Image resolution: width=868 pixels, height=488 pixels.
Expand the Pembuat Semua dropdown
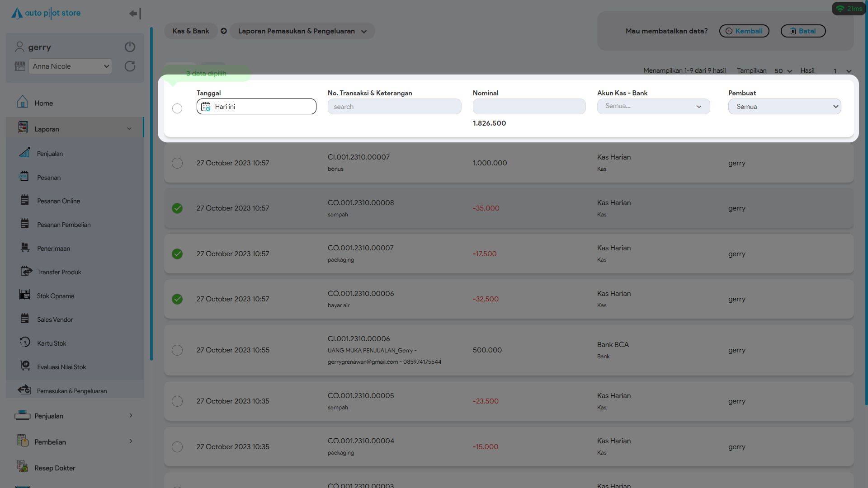click(784, 107)
